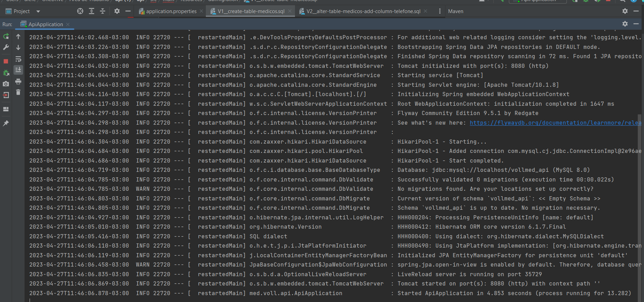Open the Project view dropdown
The width and height of the screenshot is (644, 302).
click(x=38, y=11)
